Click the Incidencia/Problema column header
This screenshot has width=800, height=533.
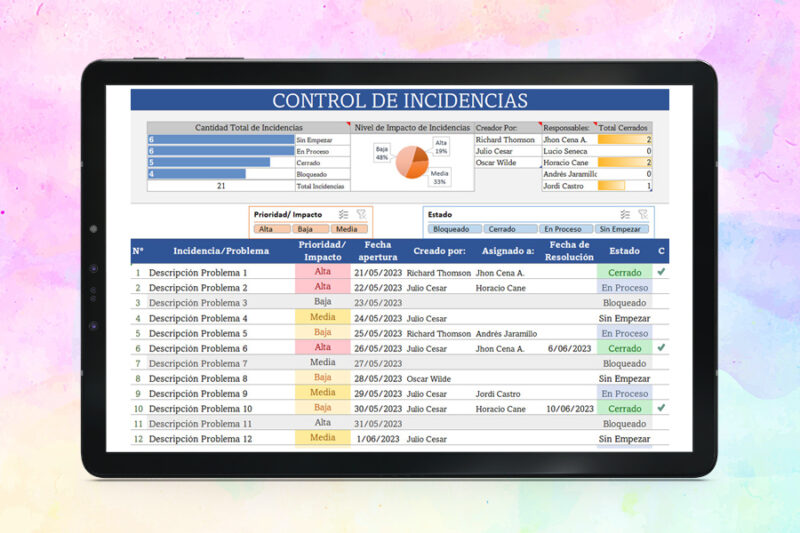pos(221,251)
